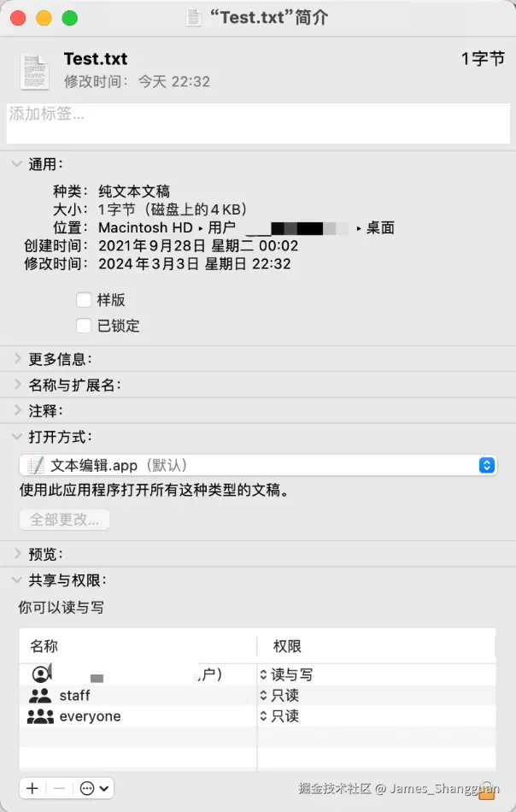Expand the 名称与扩展名 section
This screenshot has width=516, height=812.
coord(18,385)
